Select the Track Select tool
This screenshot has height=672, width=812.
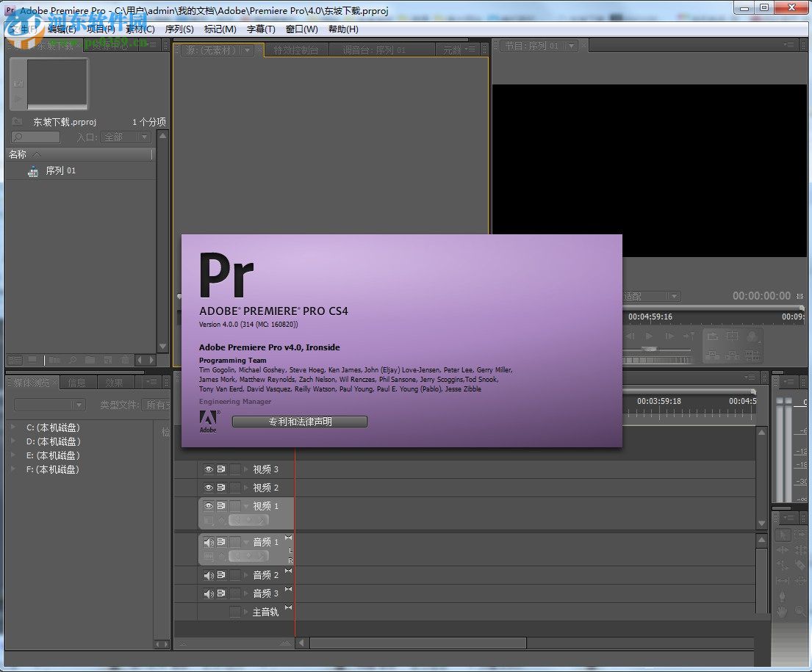[801, 534]
